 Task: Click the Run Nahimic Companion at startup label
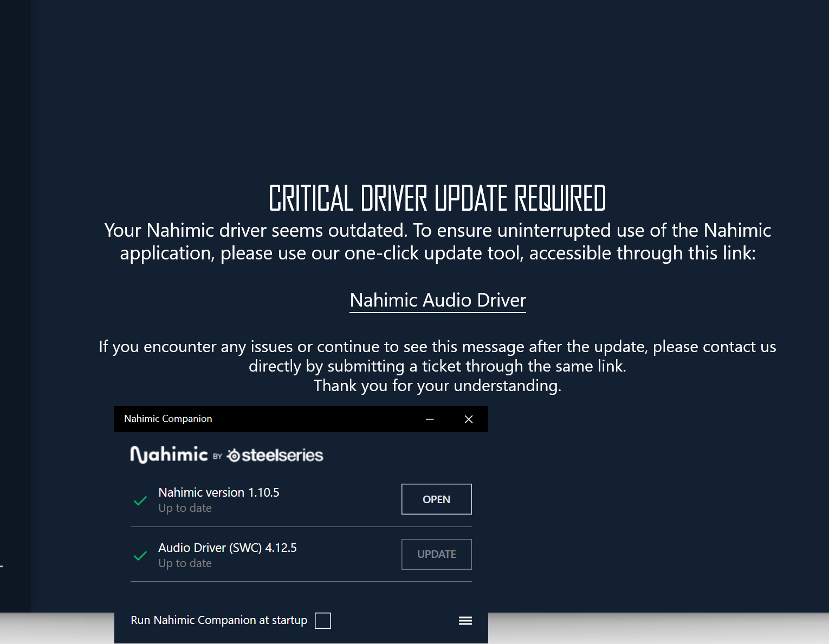click(219, 620)
